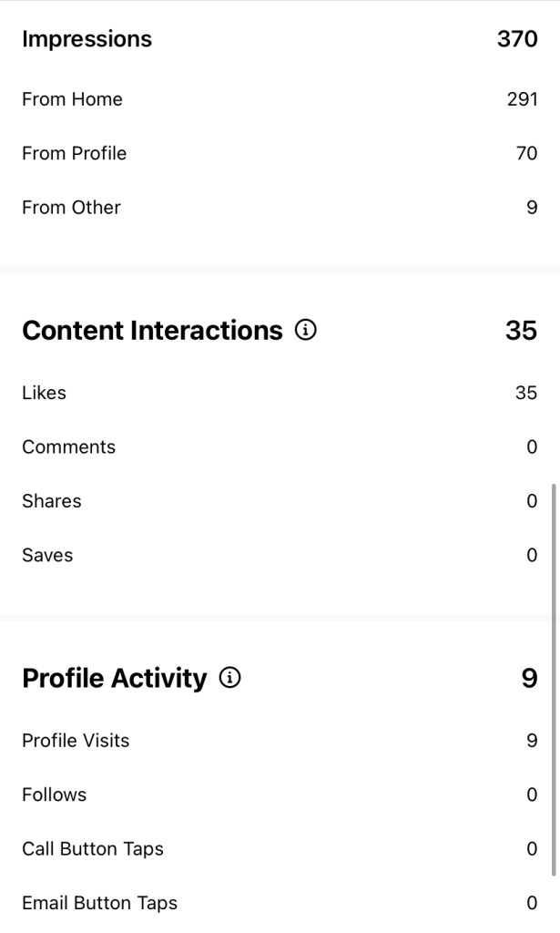
Task: Click the From Home value 291
Action: tap(522, 99)
